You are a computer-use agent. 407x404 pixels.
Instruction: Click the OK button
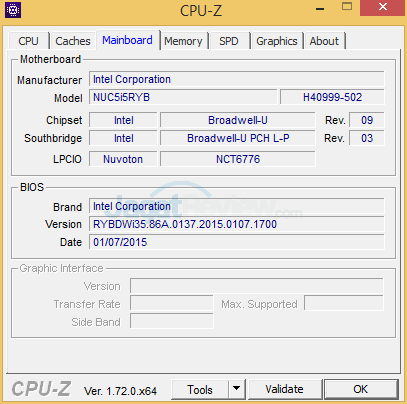coord(361,389)
